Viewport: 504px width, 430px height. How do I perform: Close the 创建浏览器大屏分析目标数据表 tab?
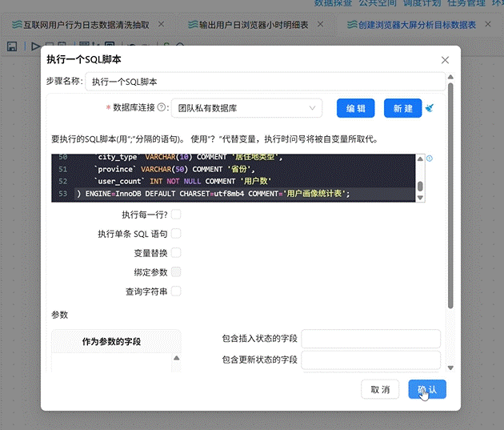(x=488, y=24)
